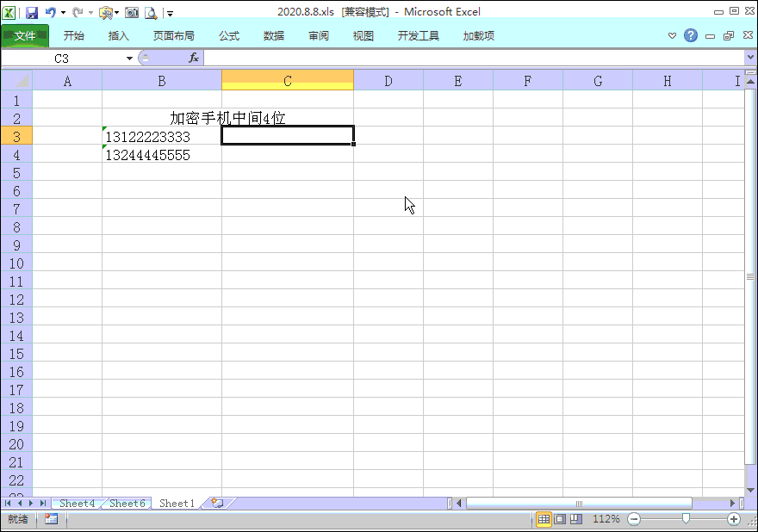Click horizontal scrollbar left arrow
This screenshot has height=532, width=758.
459,503
